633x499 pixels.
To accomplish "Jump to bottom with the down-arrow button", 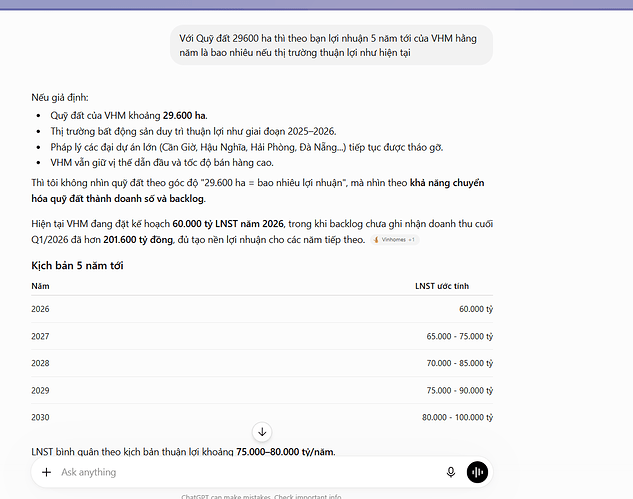I will 262,432.
